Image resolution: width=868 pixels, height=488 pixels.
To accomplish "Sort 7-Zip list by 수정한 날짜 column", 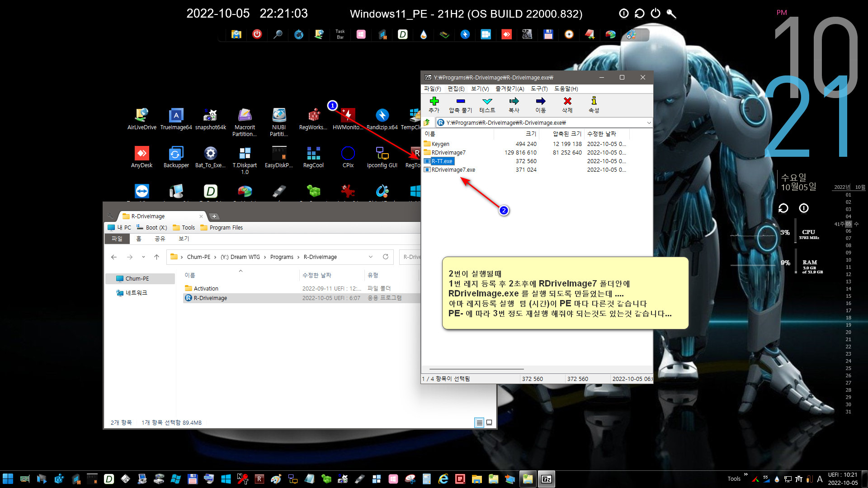I will coord(607,134).
